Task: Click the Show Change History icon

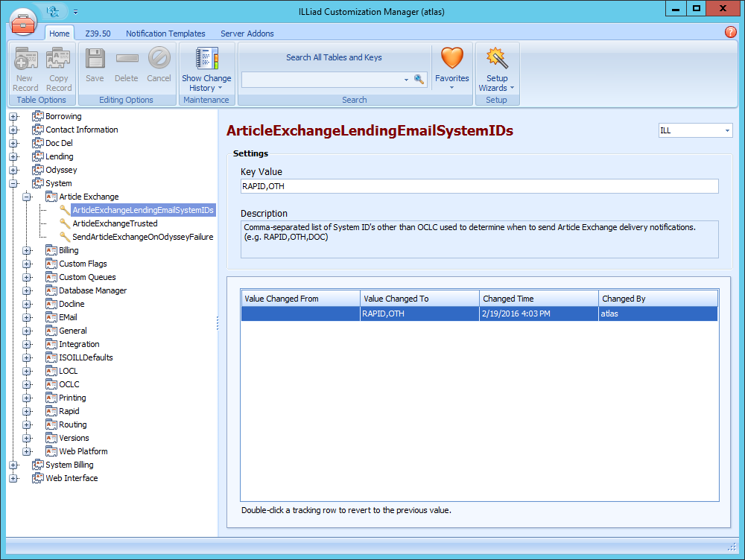Action: coord(206,60)
